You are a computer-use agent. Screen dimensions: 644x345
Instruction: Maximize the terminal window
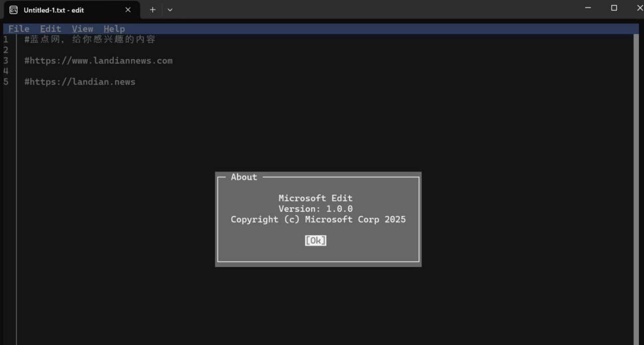(x=614, y=8)
